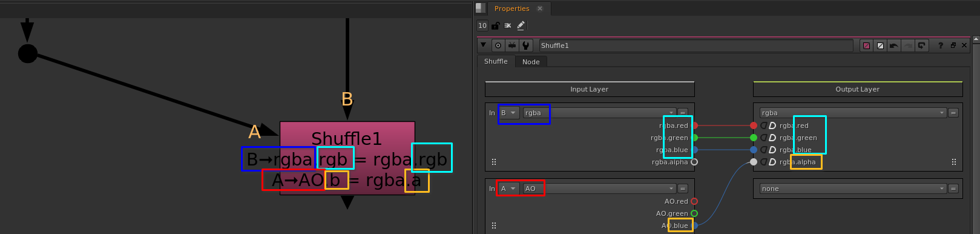Click the = button beside rgba input layer

[x=683, y=113]
